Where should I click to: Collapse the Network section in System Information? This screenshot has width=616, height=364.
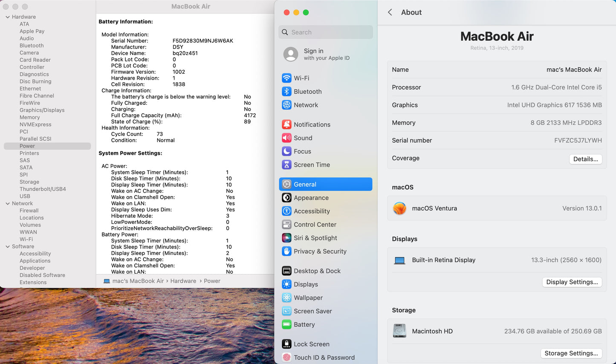[x=7, y=203]
